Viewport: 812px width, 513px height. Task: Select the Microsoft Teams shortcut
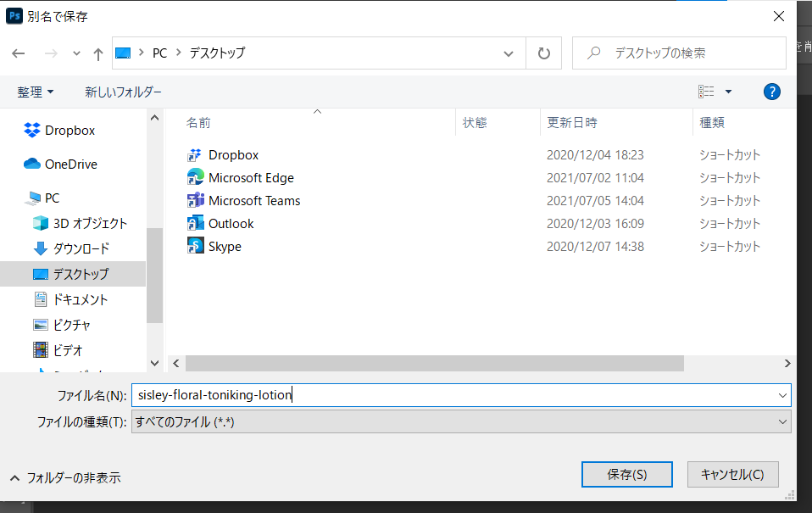(x=254, y=201)
